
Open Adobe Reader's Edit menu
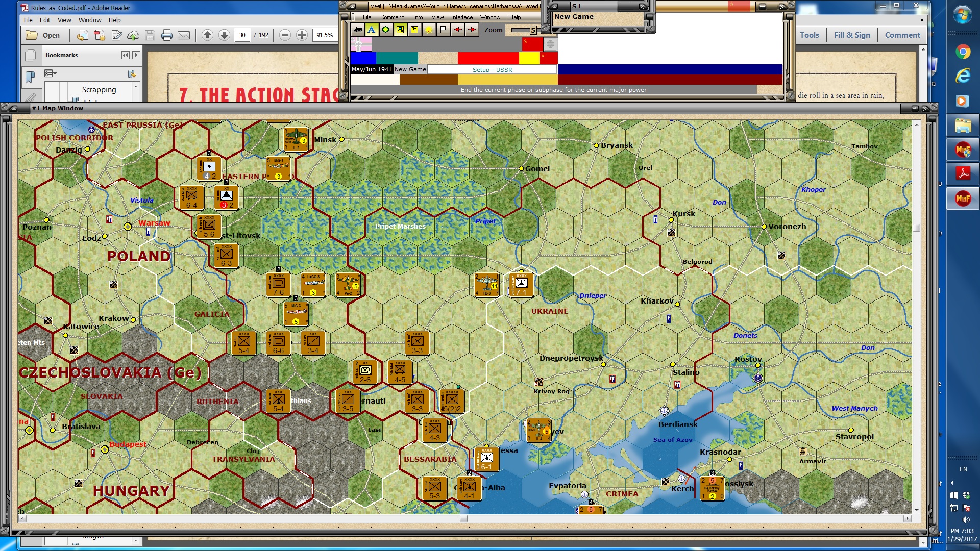pyautogui.click(x=45, y=20)
